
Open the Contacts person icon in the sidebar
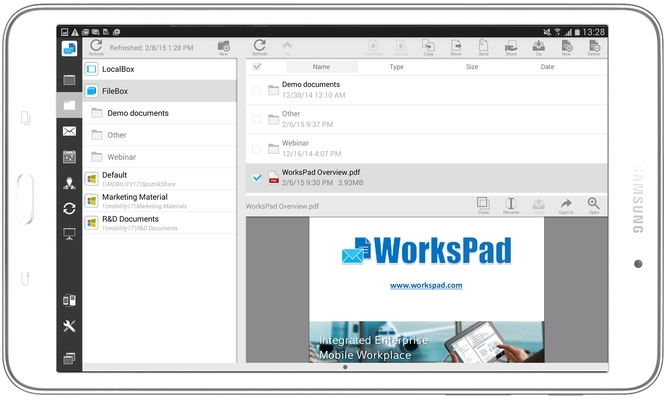click(x=69, y=183)
